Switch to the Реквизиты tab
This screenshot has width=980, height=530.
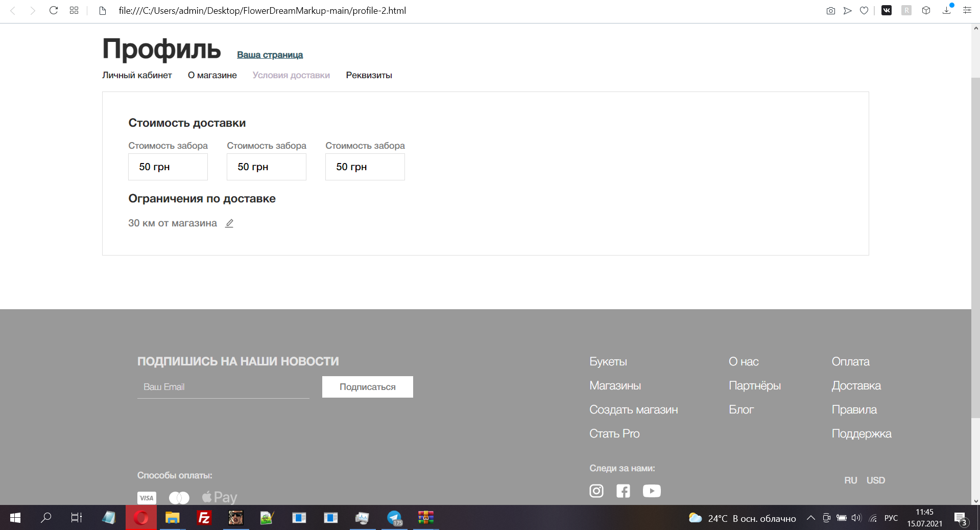click(x=369, y=75)
